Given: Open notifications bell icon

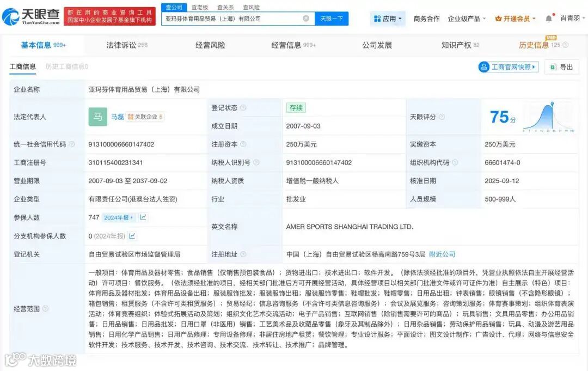Looking at the screenshot, I should pyautogui.click(x=549, y=19).
